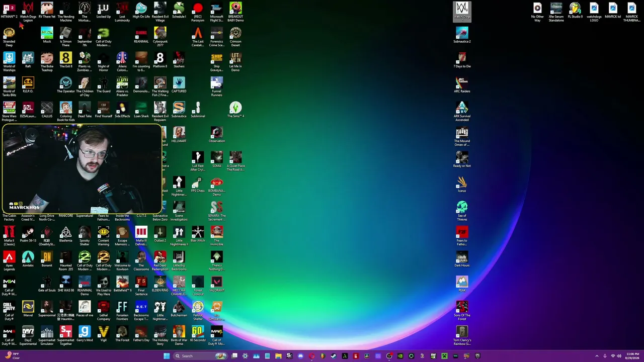Open the Mafia II (Classic) shortcut
644x362 pixels.
pyautogui.click(x=9, y=236)
